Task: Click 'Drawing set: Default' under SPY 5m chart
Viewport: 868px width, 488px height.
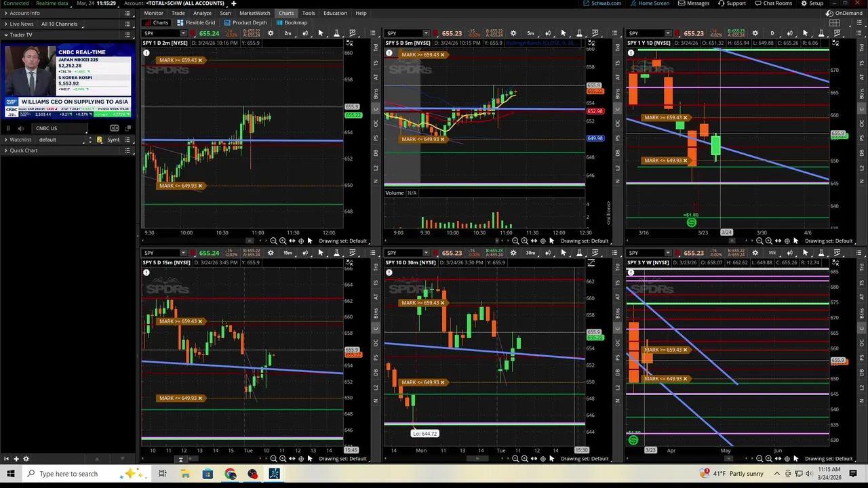Action: point(585,241)
